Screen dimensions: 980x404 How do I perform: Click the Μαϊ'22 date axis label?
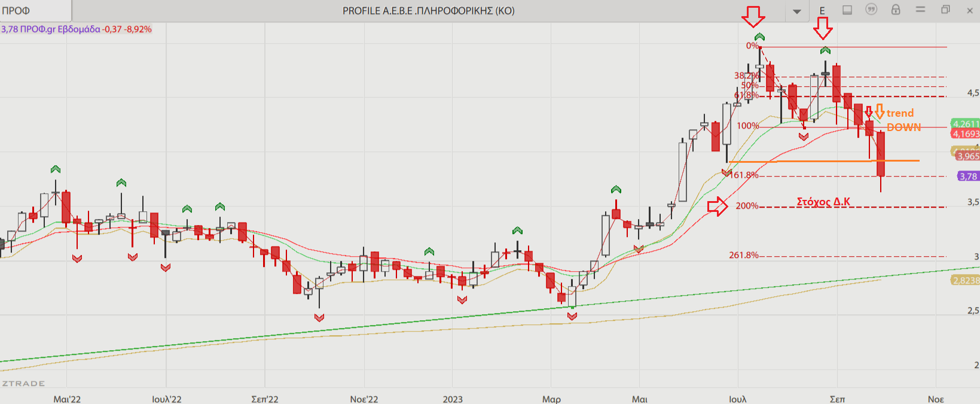pos(67,399)
